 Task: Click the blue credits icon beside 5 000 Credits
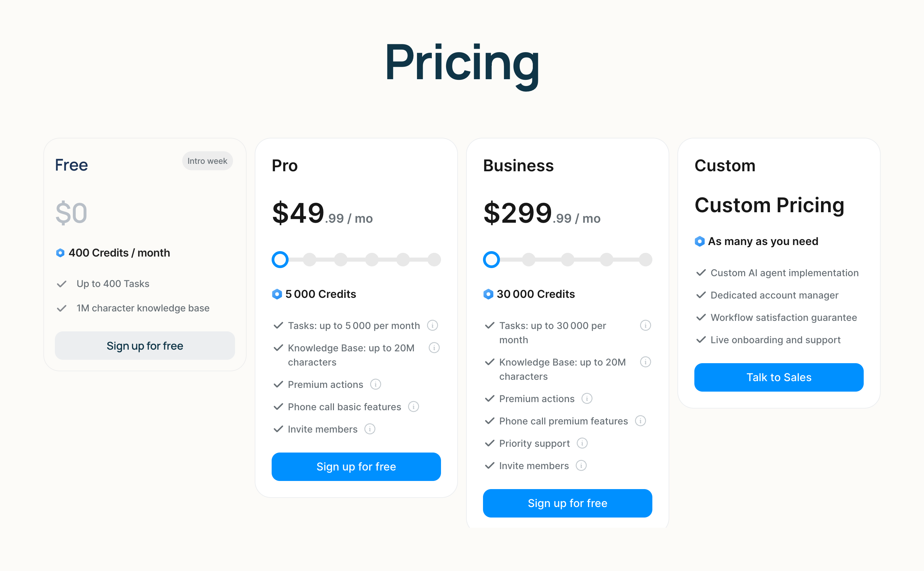pyautogui.click(x=277, y=294)
